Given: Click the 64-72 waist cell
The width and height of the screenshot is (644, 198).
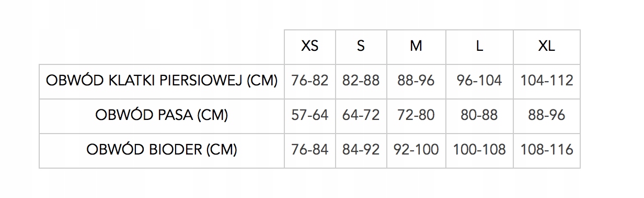Looking at the screenshot, I should click(361, 115).
